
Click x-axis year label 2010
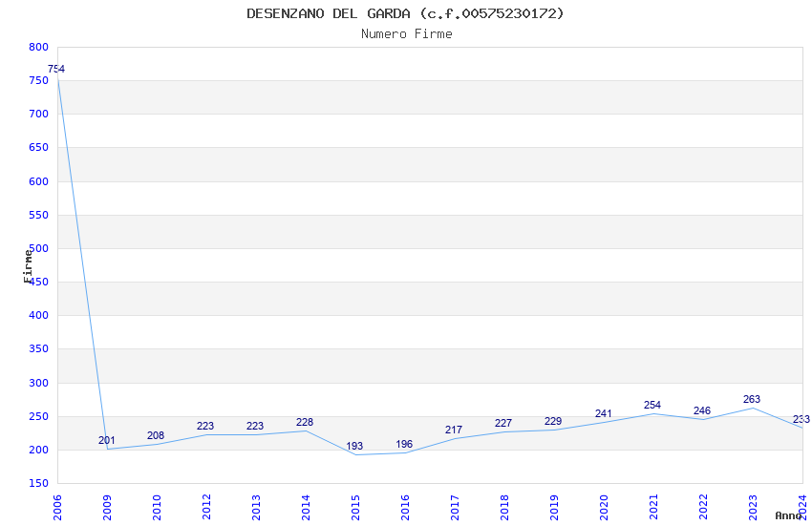pyautogui.click(x=157, y=508)
